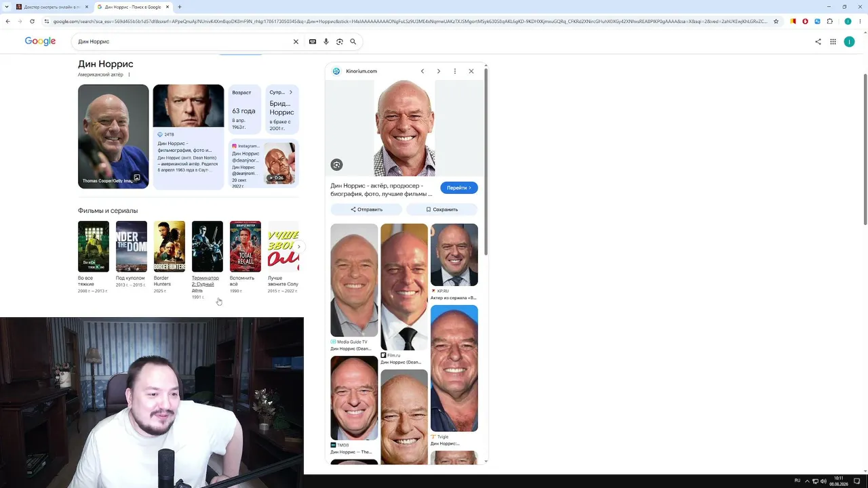This screenshot has width=868, height=488.
Task: Open the Google account avatar menu
Action: (849, 41)
